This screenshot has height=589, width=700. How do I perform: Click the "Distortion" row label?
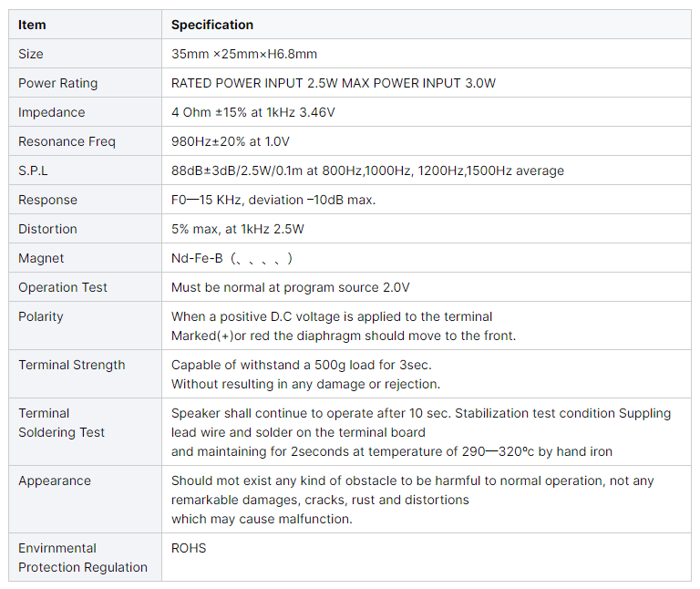pyautogui.click(x=47, y=229)
